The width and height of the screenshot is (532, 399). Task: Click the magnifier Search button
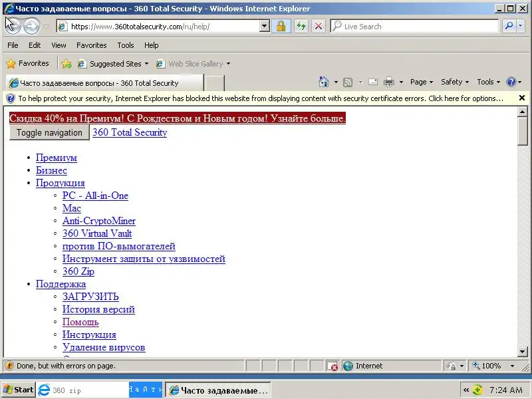[x=509, y=26]
